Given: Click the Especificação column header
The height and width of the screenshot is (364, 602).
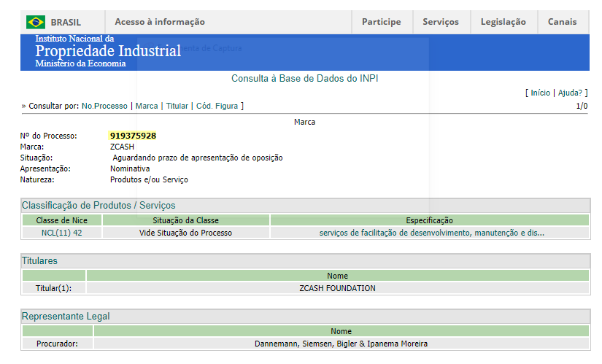Looking at the screenshot, I should [429, 220].
